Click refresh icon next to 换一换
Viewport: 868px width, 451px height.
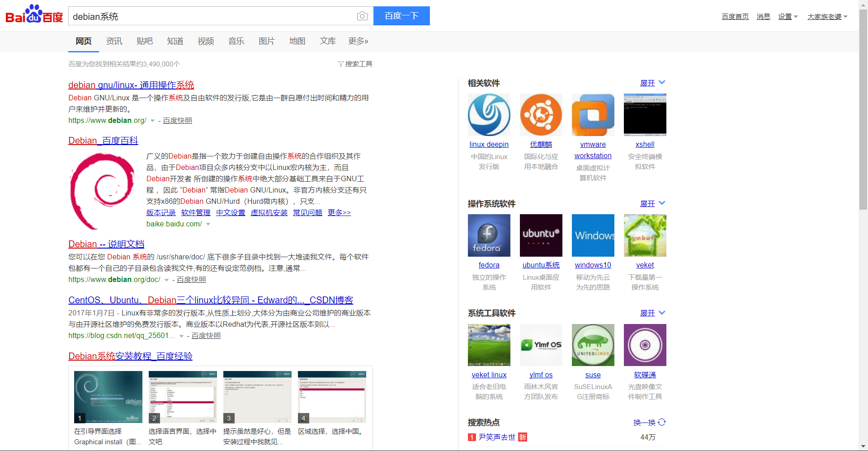(x=662, y=423)
